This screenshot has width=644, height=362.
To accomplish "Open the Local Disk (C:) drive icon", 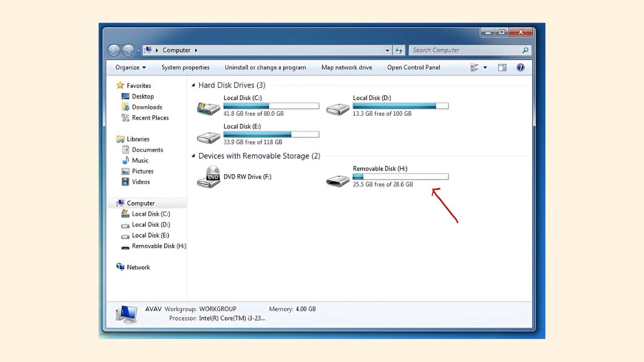I will click(x=208, y=107).
